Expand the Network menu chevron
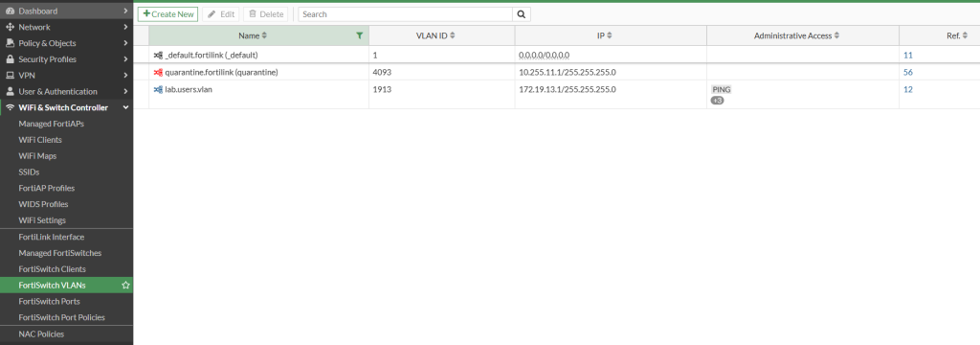 pos(125,28)
